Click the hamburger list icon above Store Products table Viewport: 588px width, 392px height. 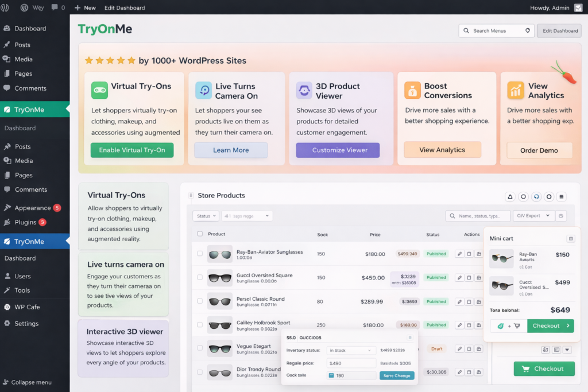(562, 197)
